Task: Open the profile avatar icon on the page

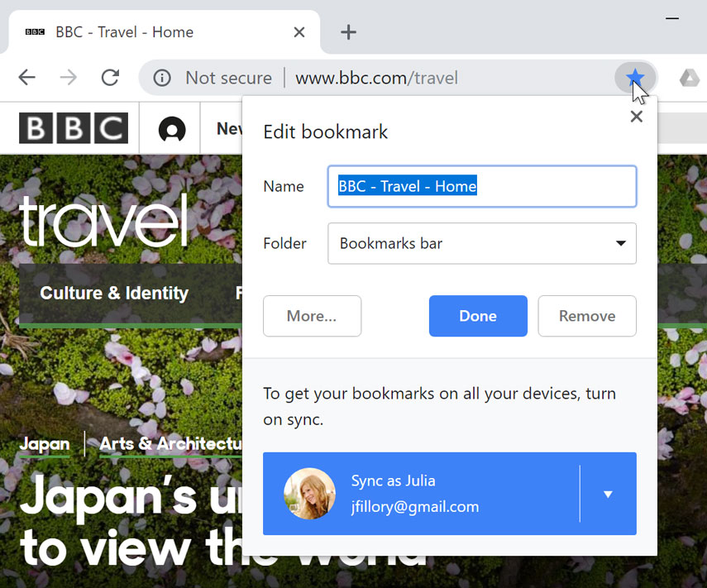Action: pyautogui.click(x=170, y=128)
